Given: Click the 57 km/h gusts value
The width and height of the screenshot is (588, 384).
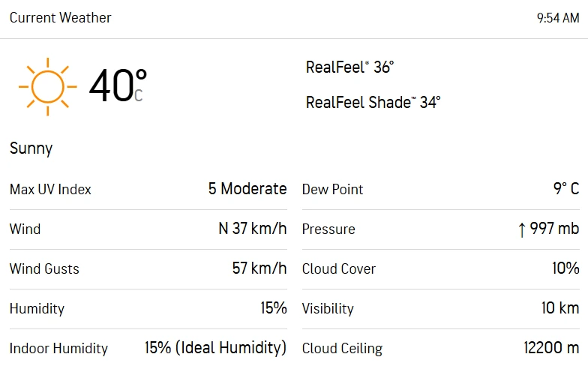Looking at the screenshot, I should click(259, 268).
